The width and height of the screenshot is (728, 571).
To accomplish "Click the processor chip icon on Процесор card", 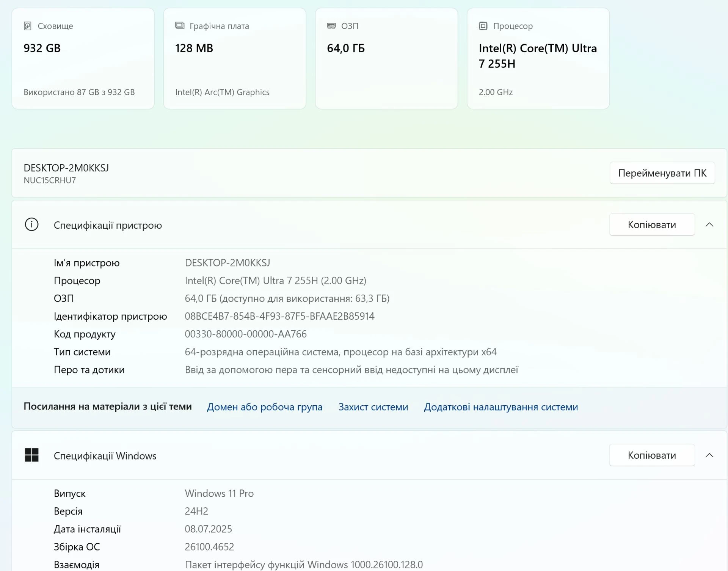I will pos(483,26).
